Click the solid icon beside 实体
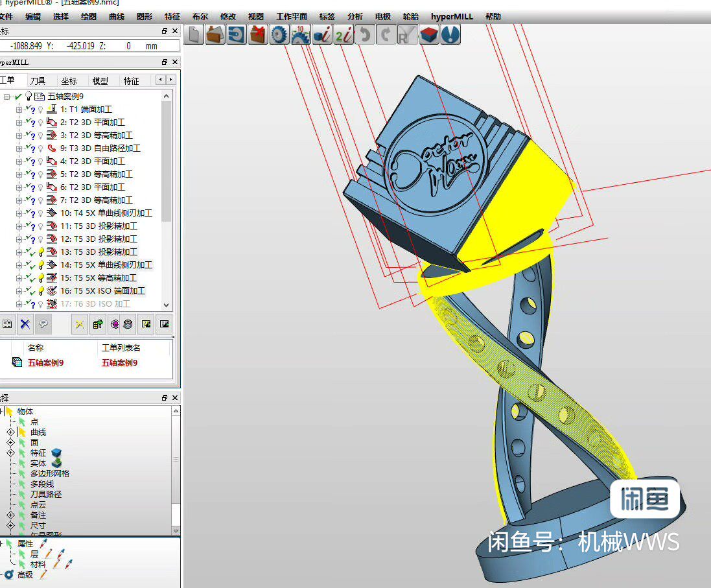This screenshot has width=711, height=588. (x=56, y=464)
